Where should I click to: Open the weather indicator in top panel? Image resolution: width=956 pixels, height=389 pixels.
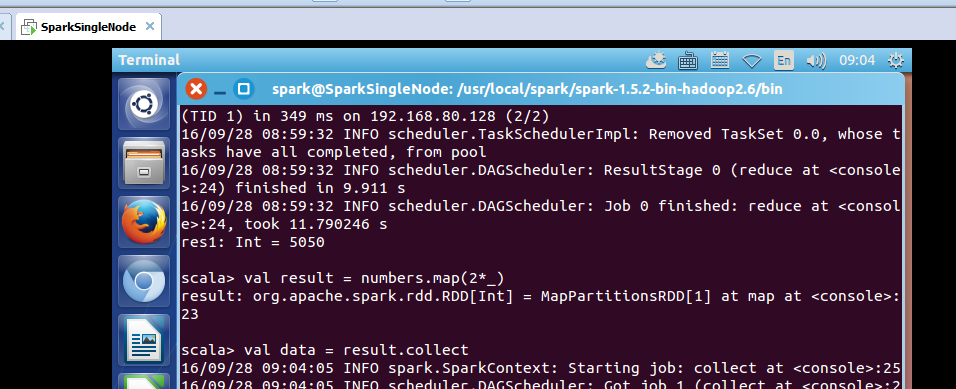pyautogui.click(x=657, y=60)
